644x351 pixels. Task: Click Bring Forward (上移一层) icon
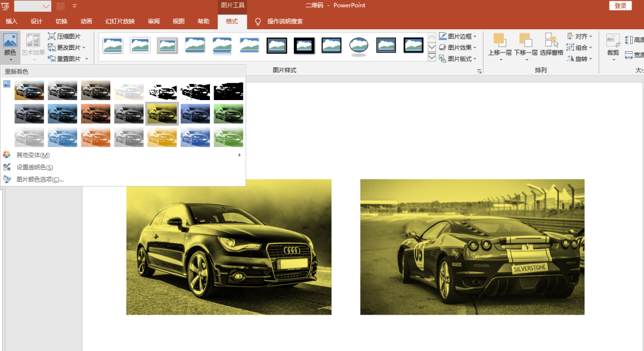point(499,41)
